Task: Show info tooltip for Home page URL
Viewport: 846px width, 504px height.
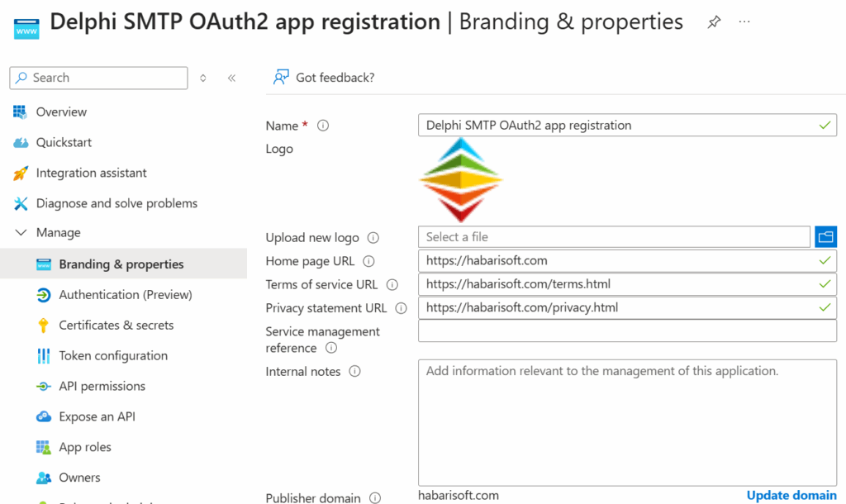Action: point(369,262)
